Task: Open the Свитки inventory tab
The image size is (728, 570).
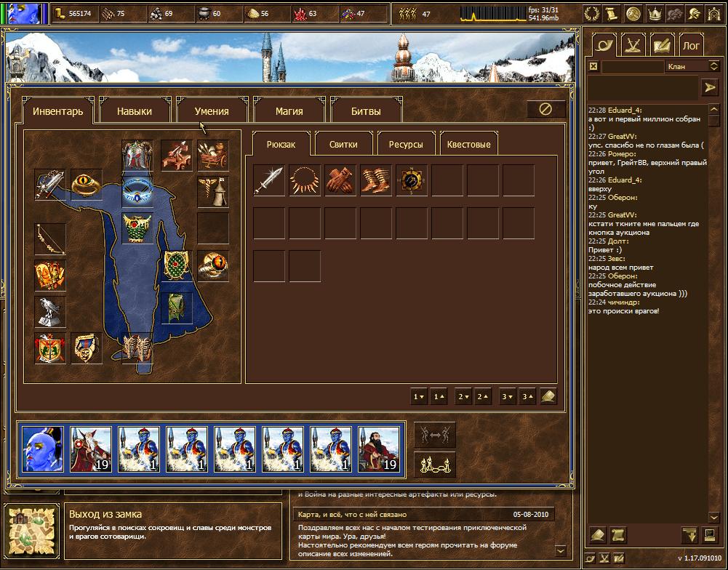Action: click(343, 144)
